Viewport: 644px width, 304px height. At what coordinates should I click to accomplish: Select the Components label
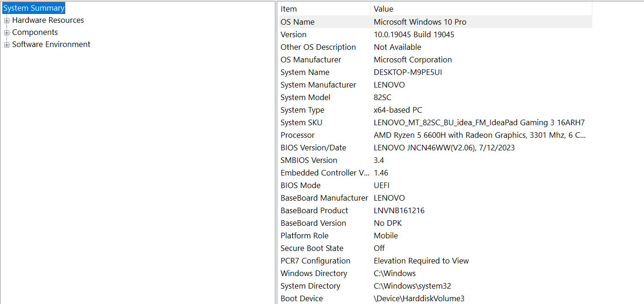(35, 33)
